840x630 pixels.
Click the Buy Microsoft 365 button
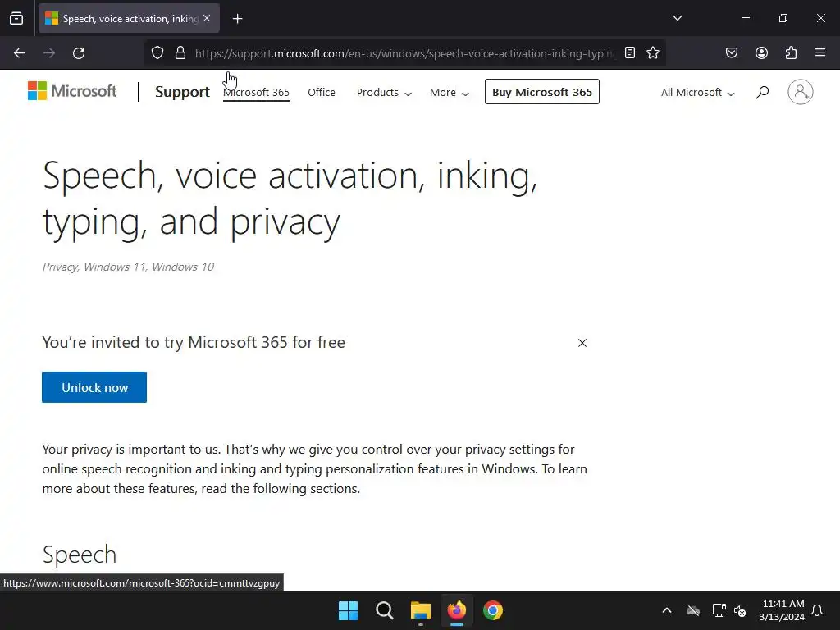pyautogui.click(x=542, y=92)
